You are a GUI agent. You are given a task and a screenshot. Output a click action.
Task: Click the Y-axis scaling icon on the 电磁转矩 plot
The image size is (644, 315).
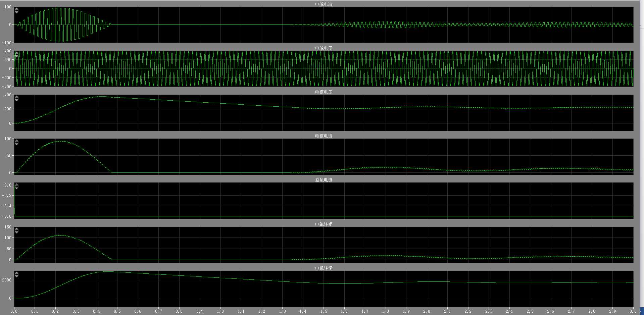[16, 230]
